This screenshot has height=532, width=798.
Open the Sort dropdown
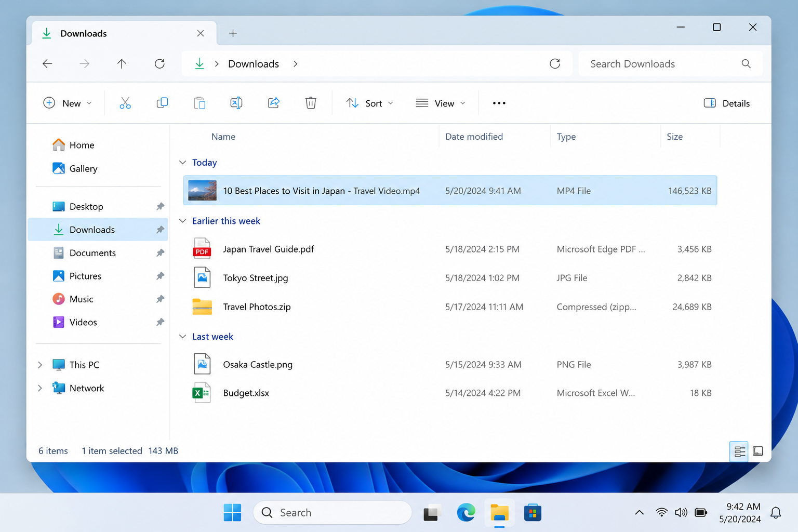[370, 103]
